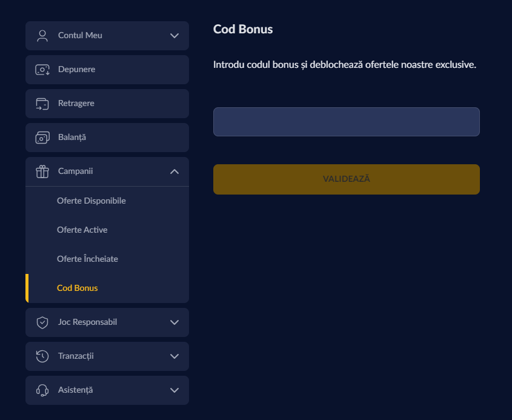
Task: Click the bonus code input field
Action: [346, 121]
